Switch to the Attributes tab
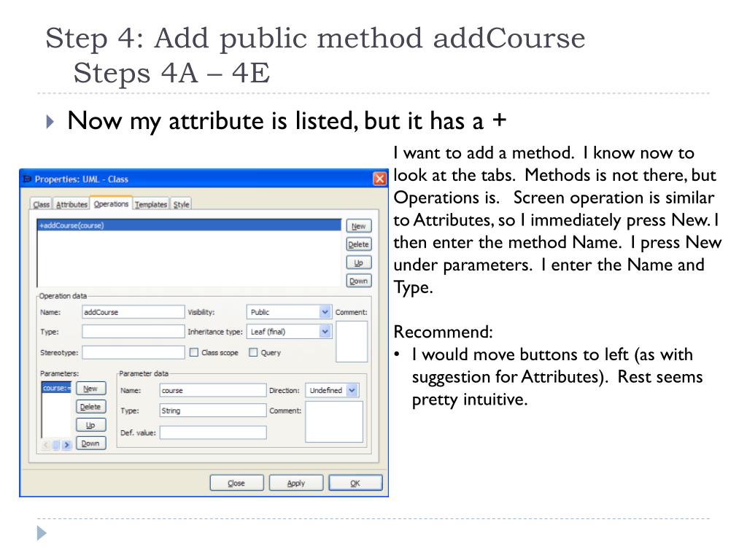Screen dimensions: 747x560 click(x=71, y=204)
